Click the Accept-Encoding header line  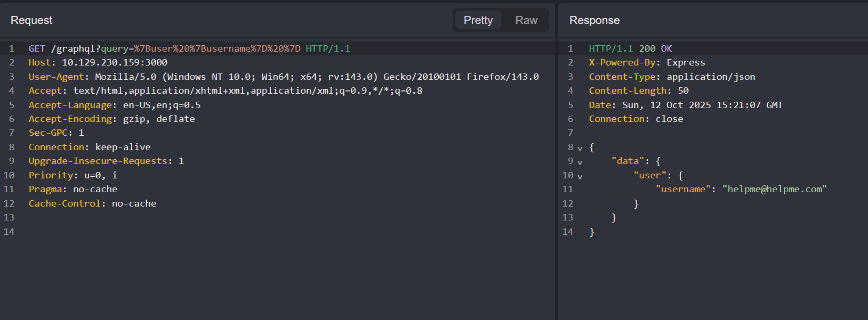tap(111, 119)
